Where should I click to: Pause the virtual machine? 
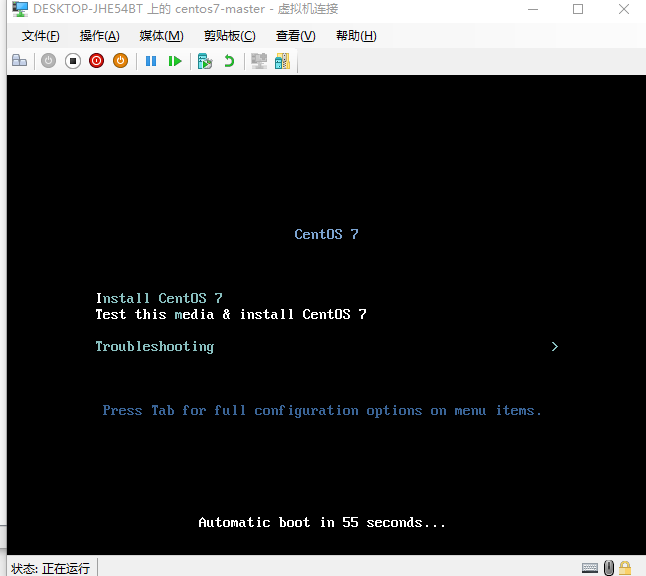[x=151, y=61]
